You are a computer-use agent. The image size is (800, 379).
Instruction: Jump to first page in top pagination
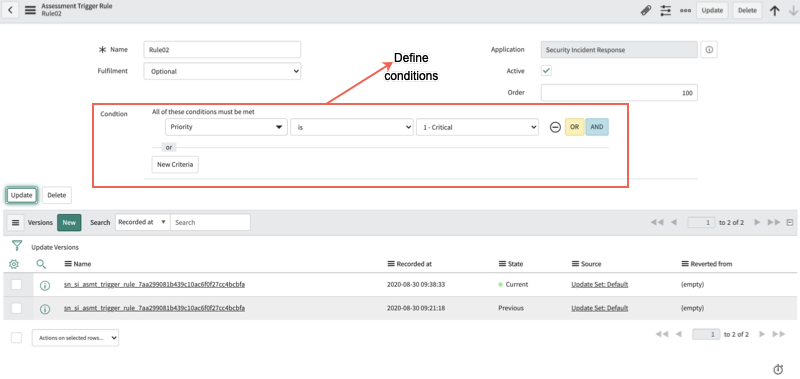click(x=657, y=222)
